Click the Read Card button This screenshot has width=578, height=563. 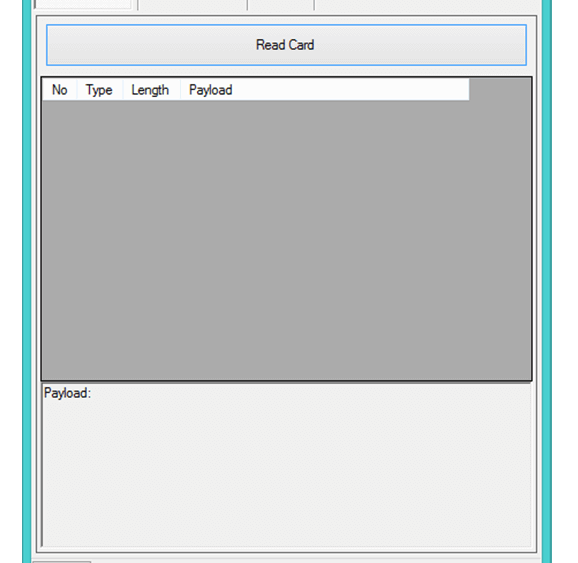pos(286,45)
